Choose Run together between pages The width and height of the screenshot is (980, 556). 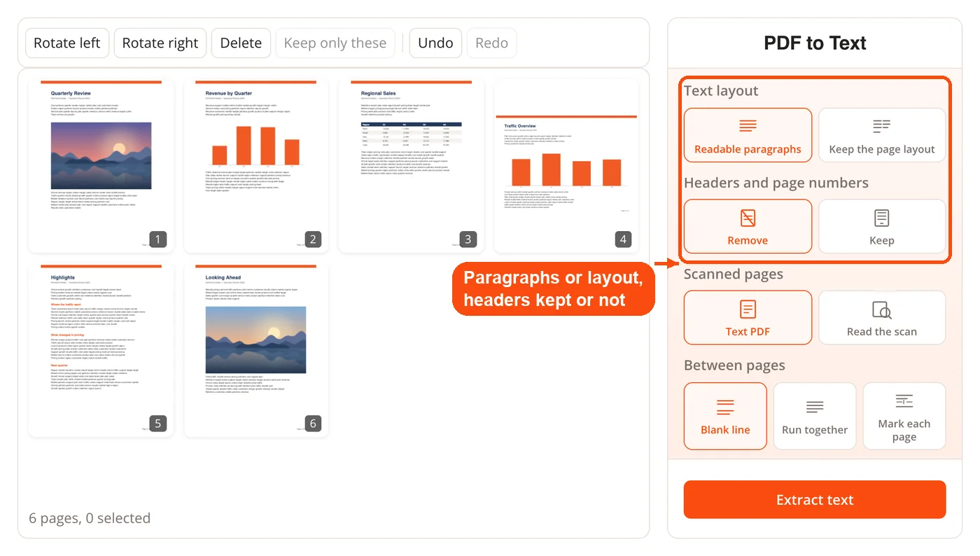click(815, 416)
